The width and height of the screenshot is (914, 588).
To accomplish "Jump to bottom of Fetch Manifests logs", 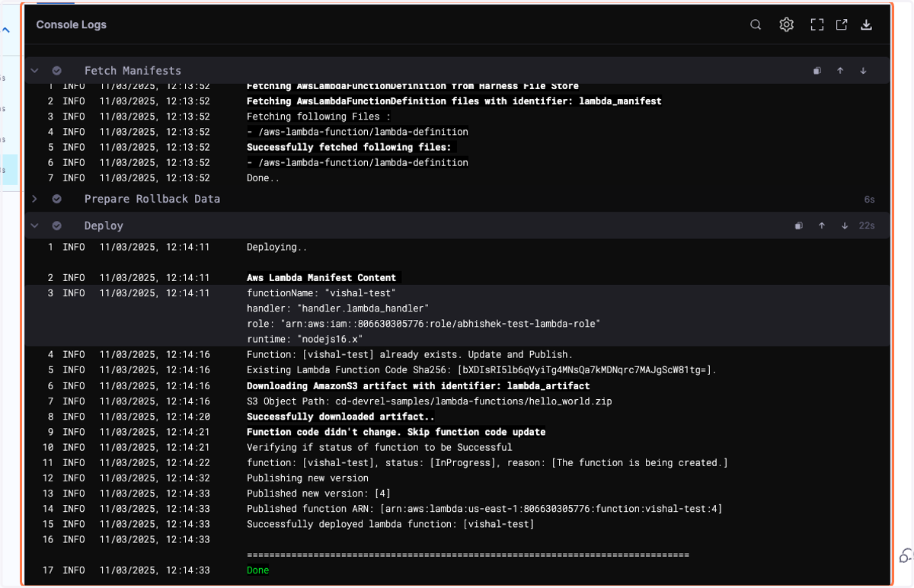I will tap(863, 71).
